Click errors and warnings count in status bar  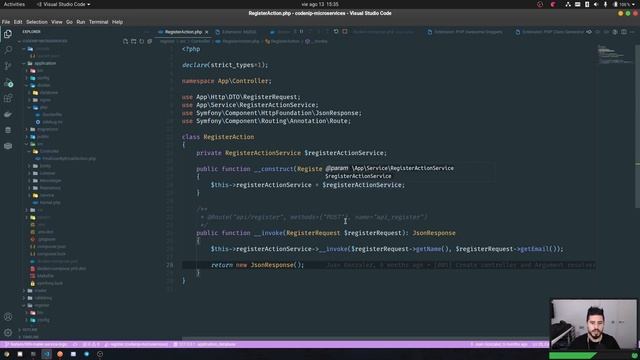point(91,344)
